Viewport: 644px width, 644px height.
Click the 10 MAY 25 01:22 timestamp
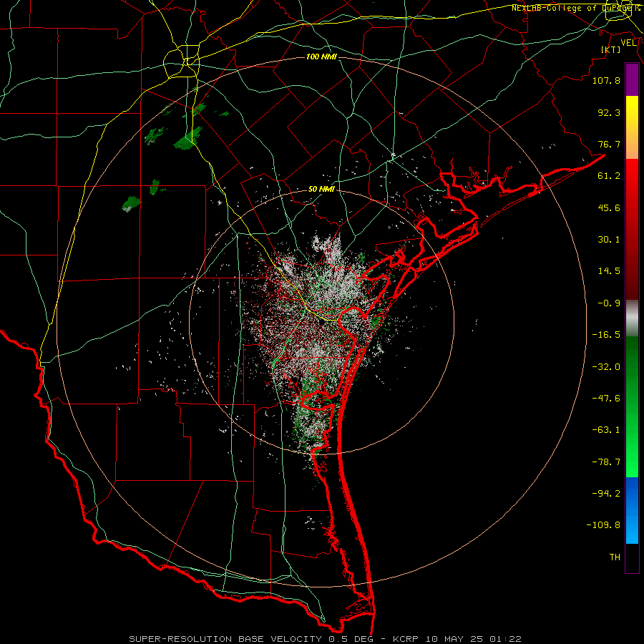(x=474, y=639)
